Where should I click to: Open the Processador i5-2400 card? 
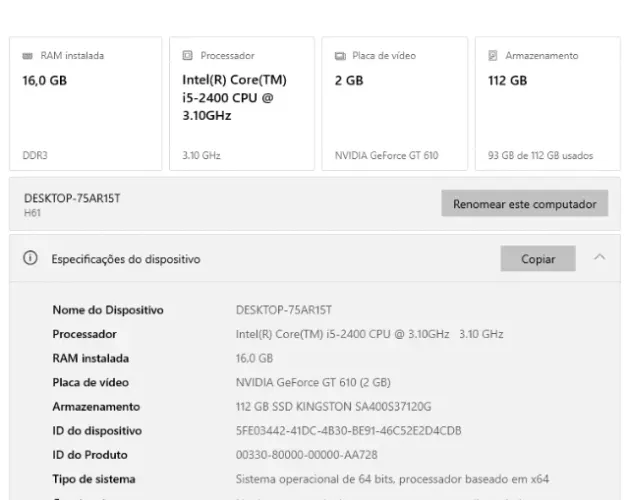click(242, 104)
